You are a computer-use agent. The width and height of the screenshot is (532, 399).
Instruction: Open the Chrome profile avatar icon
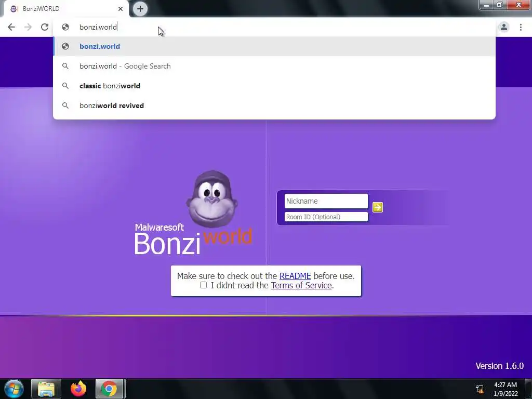(x=504, y=27)
